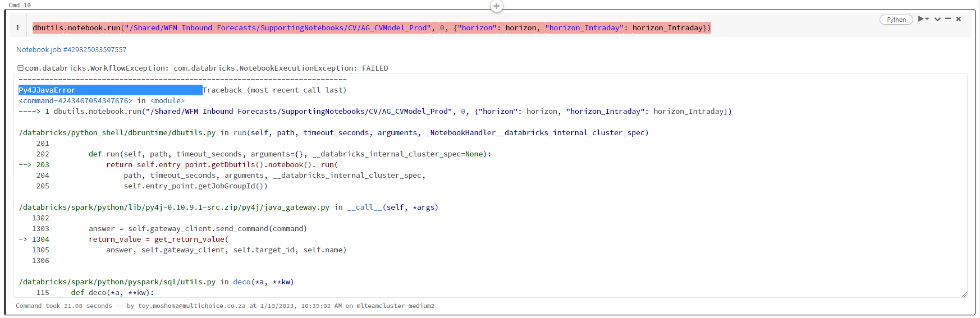Click the pyspark/sql/utils.py path in the traceback
The height and width of the screenshot is (318, 980).
pos(117,282)
